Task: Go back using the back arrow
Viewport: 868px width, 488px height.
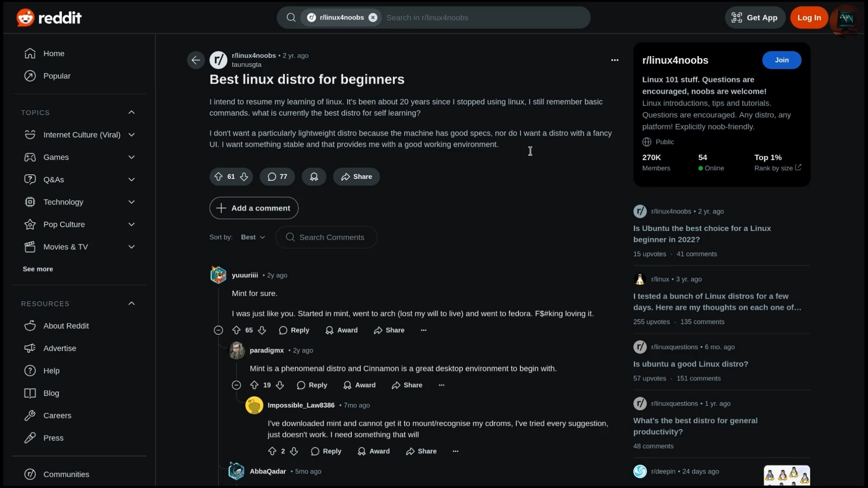Action: [x=196, y=60]
